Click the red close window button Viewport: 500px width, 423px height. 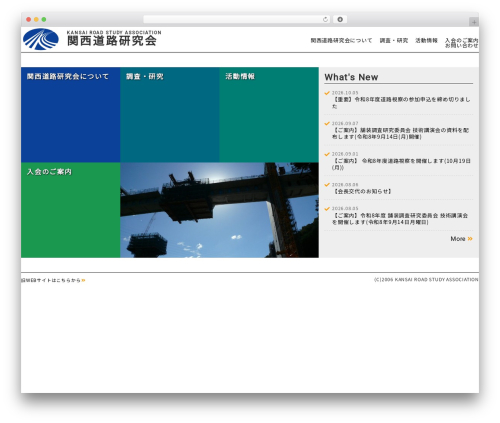(29, 20)
